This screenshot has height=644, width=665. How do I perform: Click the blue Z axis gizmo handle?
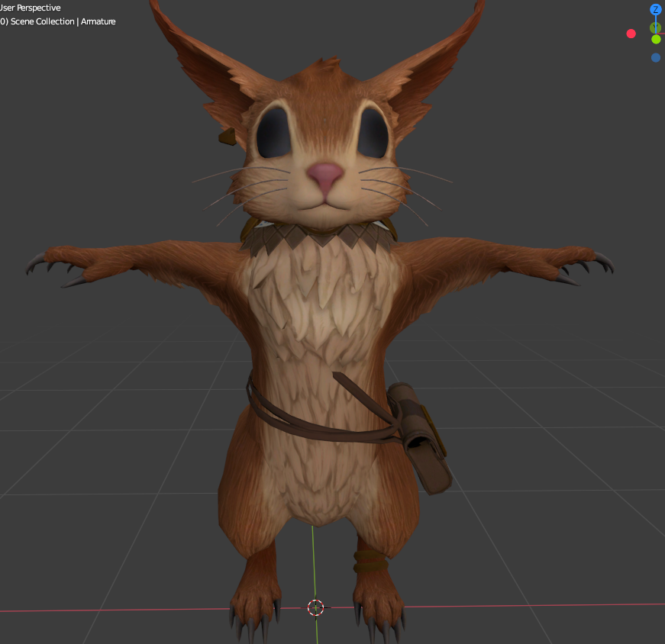[x=655, y=9]
